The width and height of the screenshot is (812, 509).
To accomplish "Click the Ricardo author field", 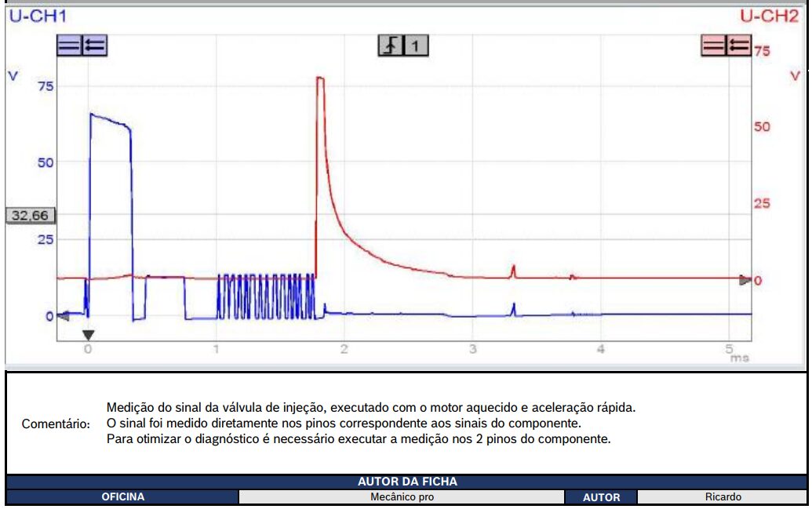I will pos(722,497).
